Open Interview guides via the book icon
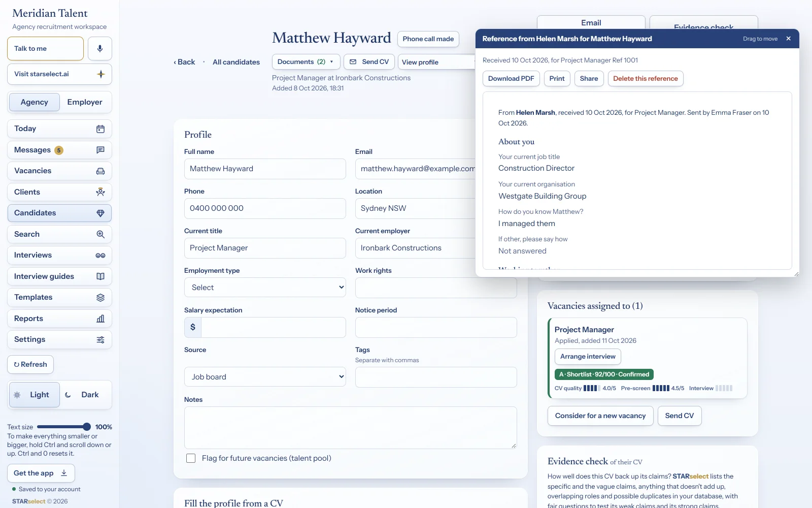Image resolution: width=812 pixels, height=508 pixels. (100, 276)
